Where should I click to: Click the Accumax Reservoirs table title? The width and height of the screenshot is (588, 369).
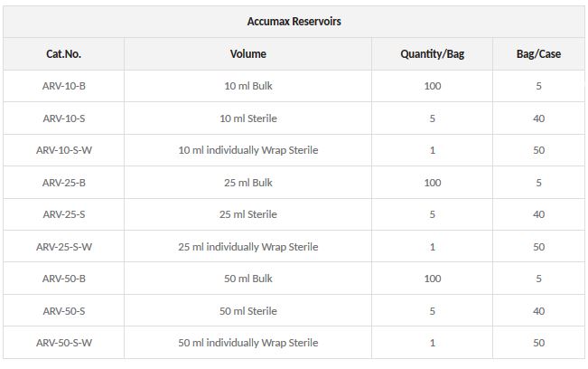tap(294, 21)
